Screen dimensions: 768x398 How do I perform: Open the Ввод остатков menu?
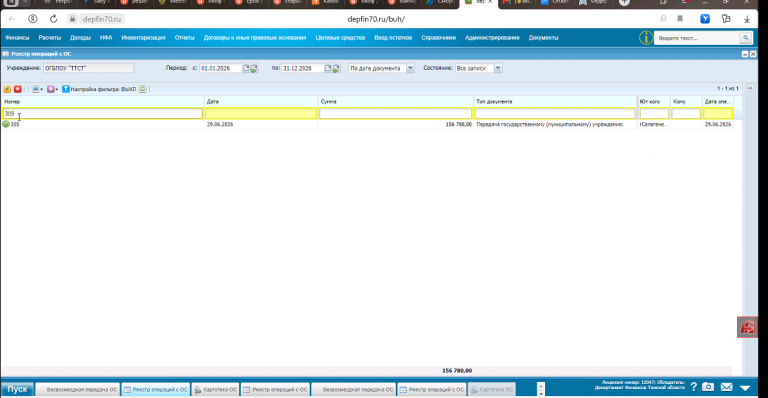[393, 38]
